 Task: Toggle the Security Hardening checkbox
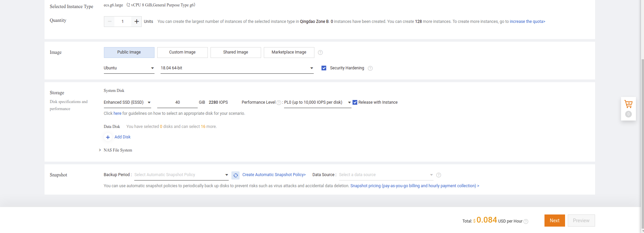click(x=324, y=68)
